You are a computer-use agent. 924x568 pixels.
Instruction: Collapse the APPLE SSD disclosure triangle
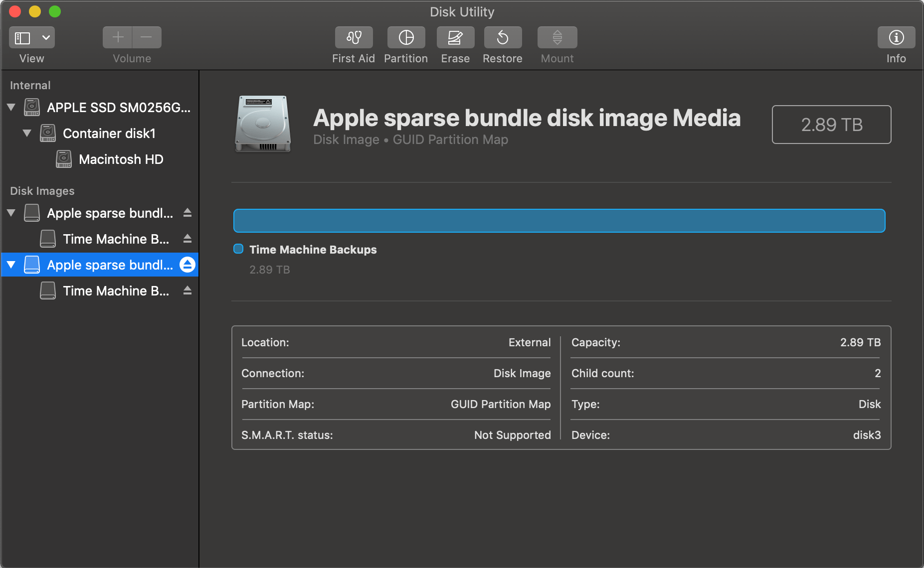[x=11, y=107]
